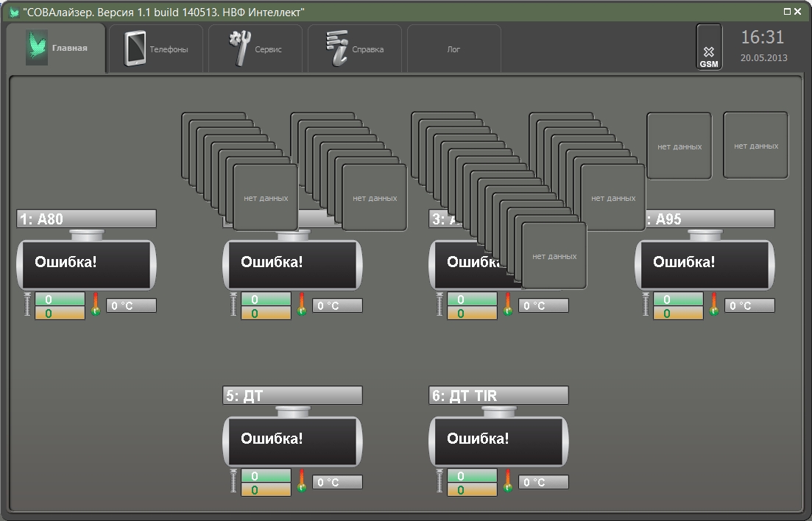Click the Ошибка! display of tank 1: A80
Screen dimensions: 812x521
[x=86, y=265]
